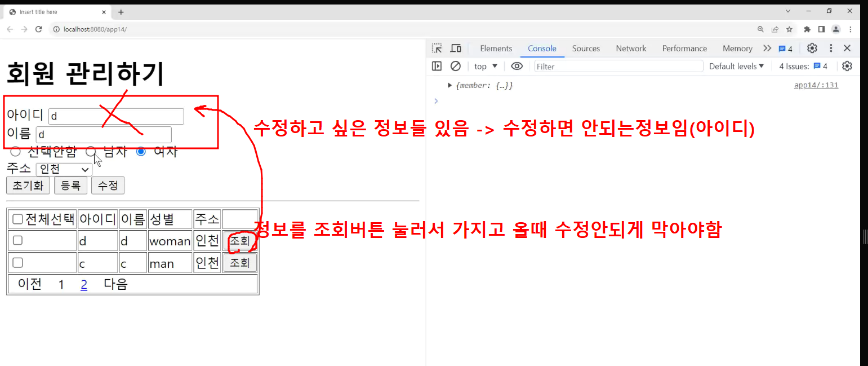The height and width of the screenshot is (366, 868).
Task: Switch to the Elements tab
Action: point(496,48)
